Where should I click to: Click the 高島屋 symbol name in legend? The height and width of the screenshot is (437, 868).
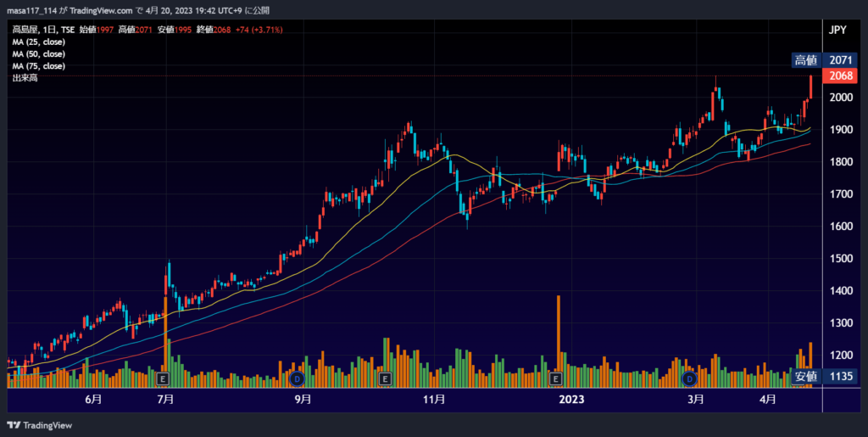click(x=25, y=30)
